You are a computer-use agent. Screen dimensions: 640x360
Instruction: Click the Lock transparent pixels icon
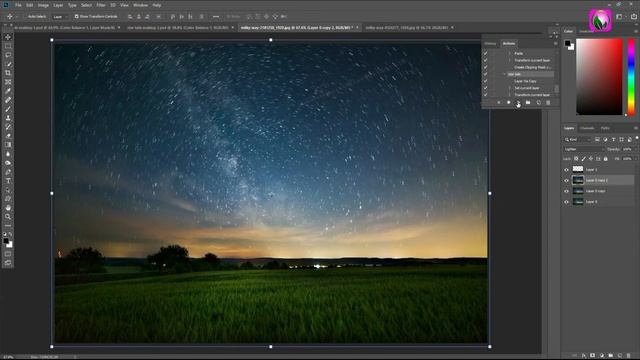pos(576,159)
